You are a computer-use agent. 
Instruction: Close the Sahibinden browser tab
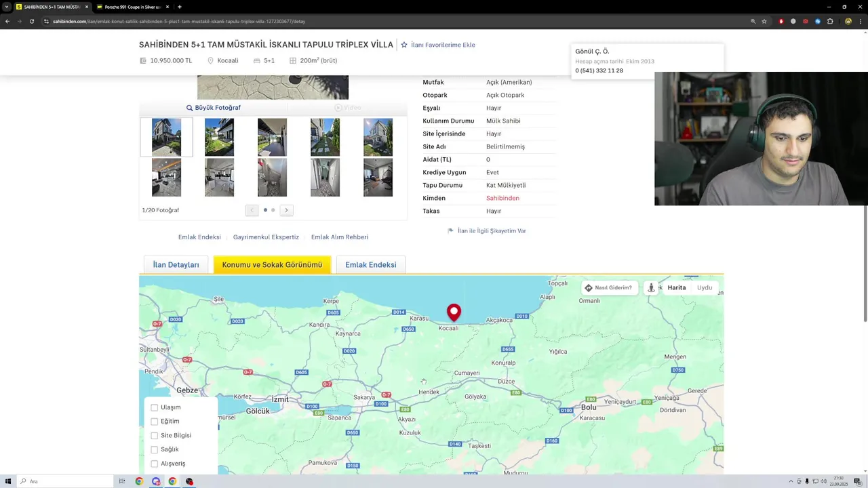(87, 7)
